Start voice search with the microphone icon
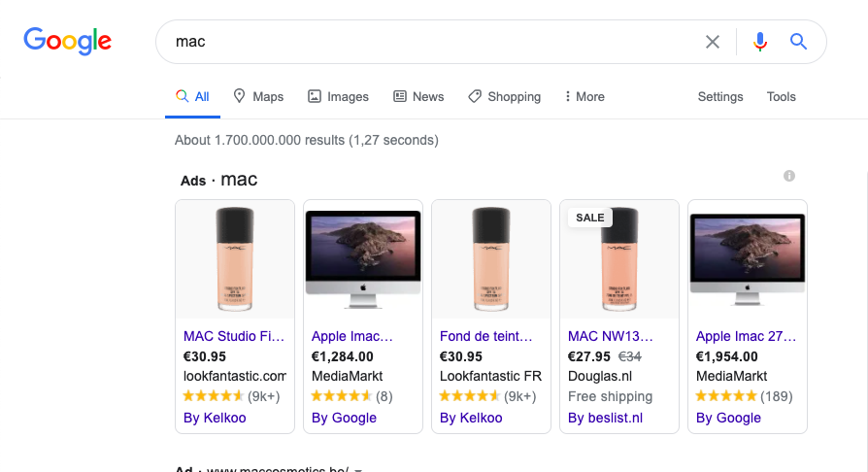 click(760, 42)
